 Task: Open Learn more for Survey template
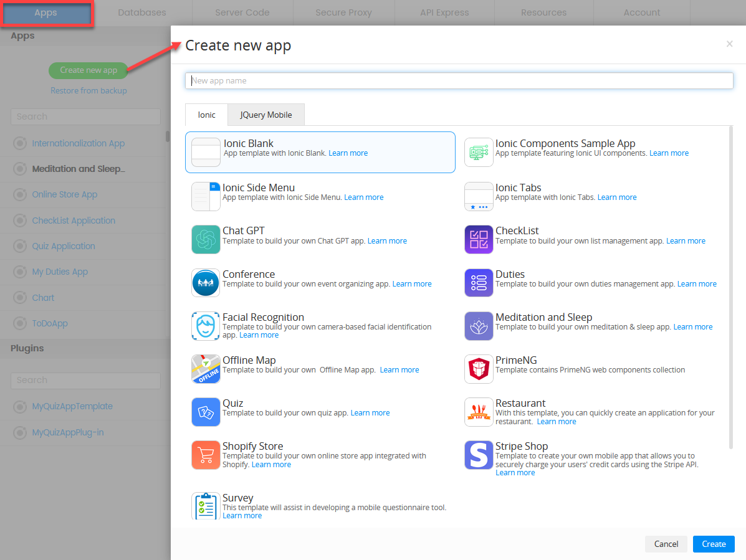[x=242, y=516]
